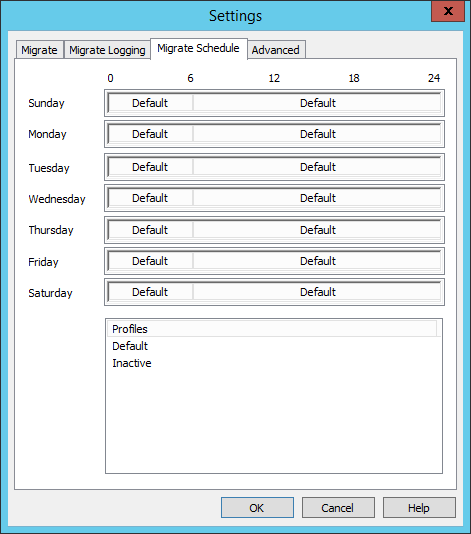Image resolution: width=471 pixels, height=534 pixels.
Task: Close the Settings window
Action: (448, 11)
